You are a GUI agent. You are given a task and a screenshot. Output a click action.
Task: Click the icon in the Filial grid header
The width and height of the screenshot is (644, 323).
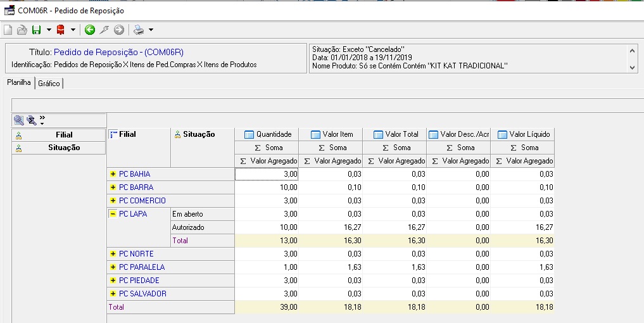pos(113,134)
